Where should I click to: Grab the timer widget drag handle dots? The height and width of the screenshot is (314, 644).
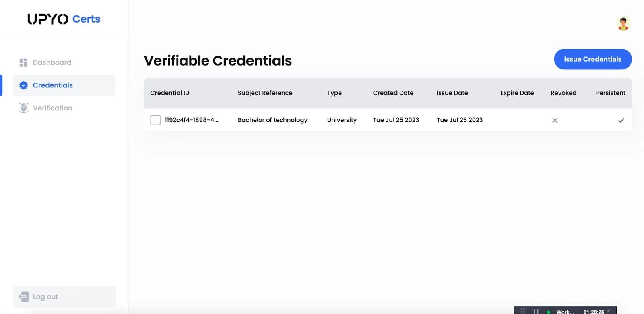523,311
